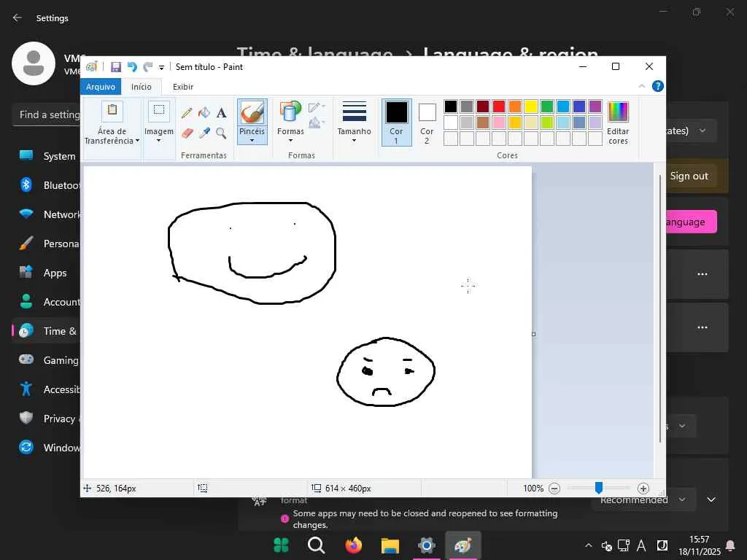Activate Cor 2 as the active color
This screenshot has width=747, height=560.
pyautogui.click(x=427, y=121)
